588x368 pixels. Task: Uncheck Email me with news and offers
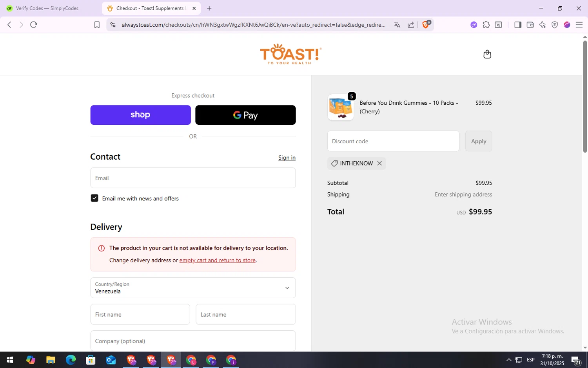[94, 198]
